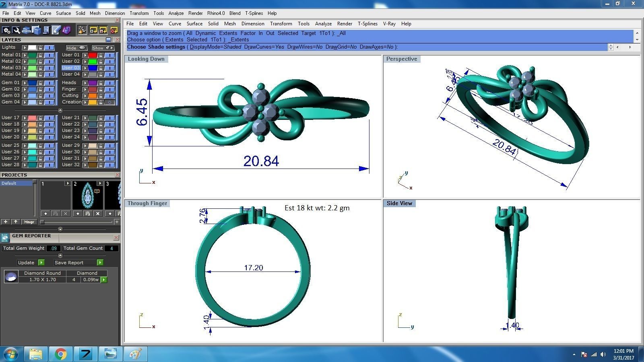
Task: Click the broom cleanup icon
Action: [82, 30]
